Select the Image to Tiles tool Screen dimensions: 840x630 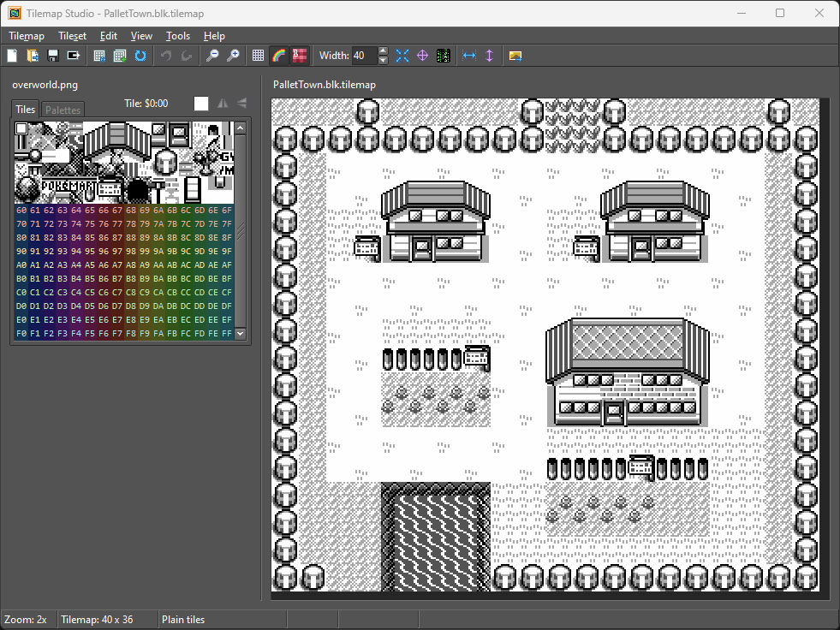coord(515,55)
